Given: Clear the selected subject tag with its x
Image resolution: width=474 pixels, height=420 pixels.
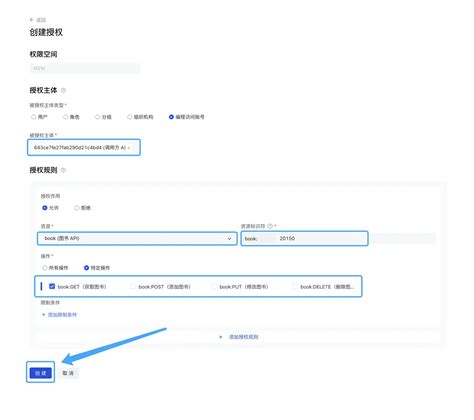Looking at the screenshot, I should pos(129,148).
